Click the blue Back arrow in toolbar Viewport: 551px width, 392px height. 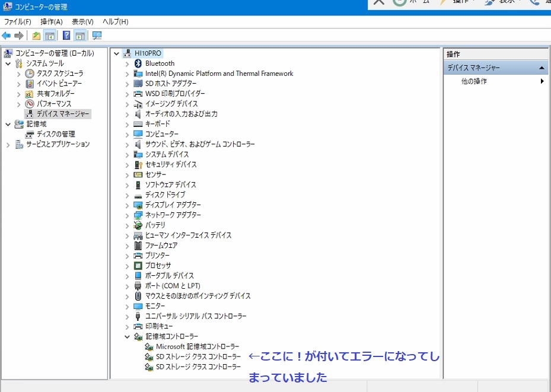[7, 36]
